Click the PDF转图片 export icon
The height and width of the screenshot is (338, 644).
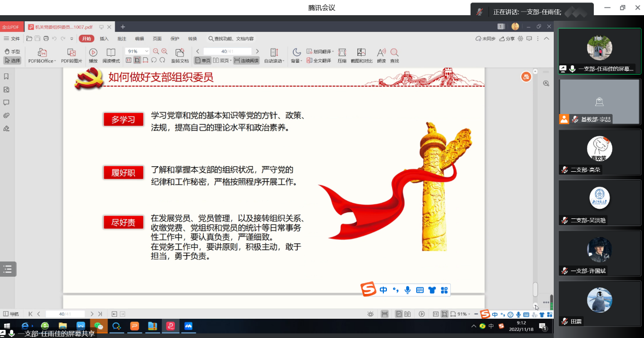[x=71, y=53]
